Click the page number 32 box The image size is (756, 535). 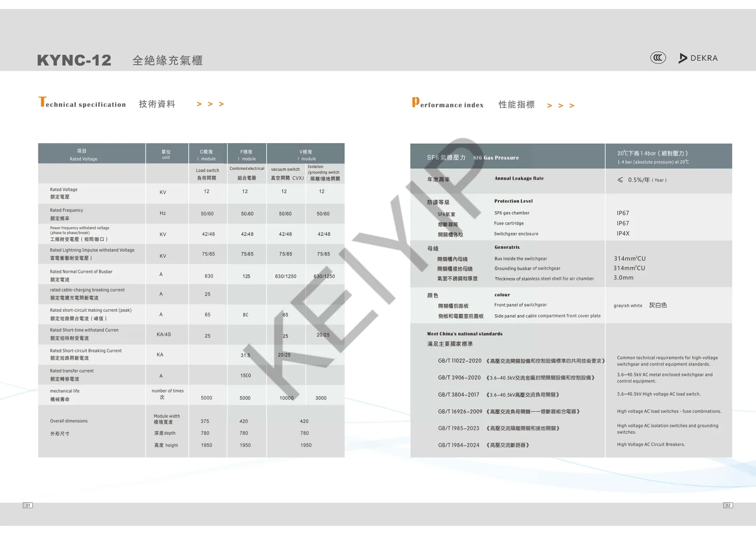(x=728, y=505)
